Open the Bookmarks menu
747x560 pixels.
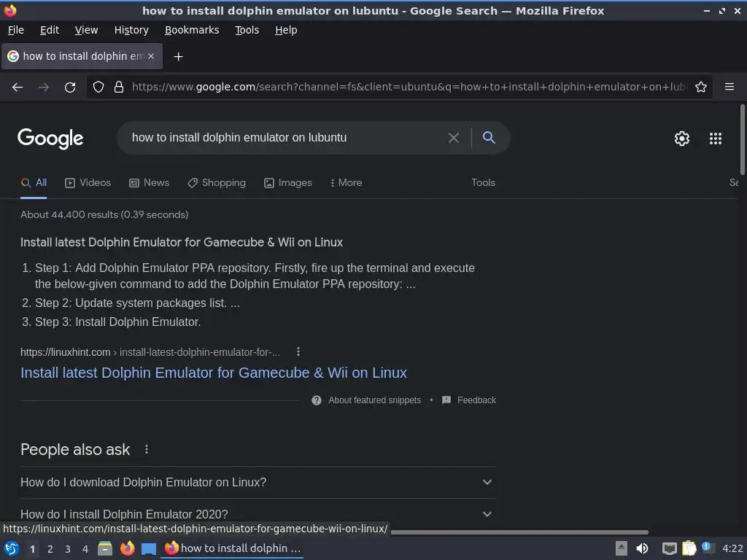(192, 30)
